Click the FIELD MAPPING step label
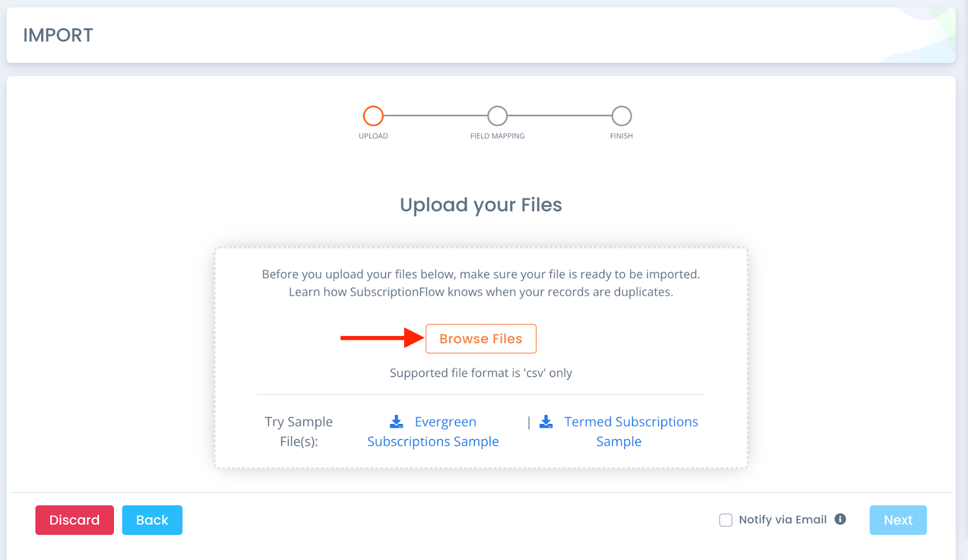This screenshot has height=560, width=968. coord(497,136)
